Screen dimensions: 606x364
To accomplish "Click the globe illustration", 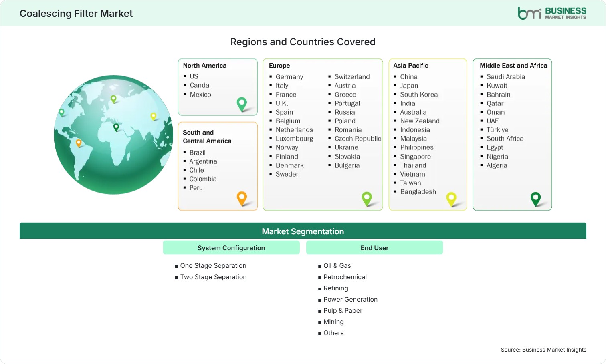I will 114,135.
